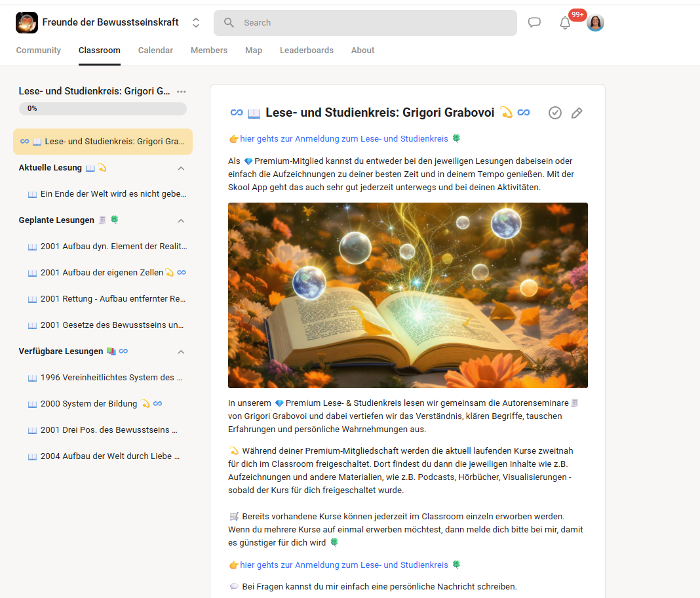Image resolution: width=700 pixels, height=598 pixels.
Task: Open the user profile avatar
Action: tap(595, 22)
